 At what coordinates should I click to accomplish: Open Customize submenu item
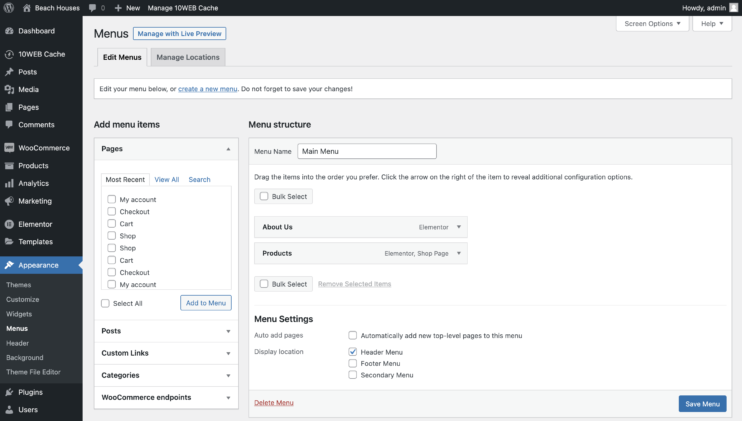(x=23, y=299)
